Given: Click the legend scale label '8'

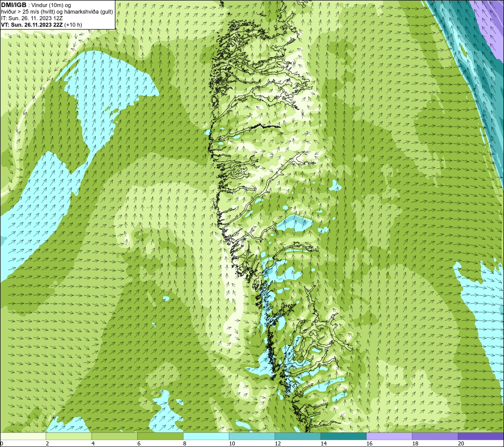Looking at the screenshot, I should [x=185, y=444].
